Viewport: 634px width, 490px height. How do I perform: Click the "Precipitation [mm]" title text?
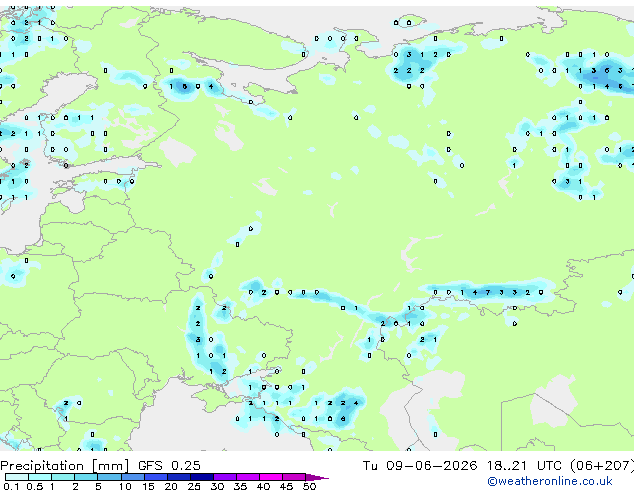click(x=64, y=466)
